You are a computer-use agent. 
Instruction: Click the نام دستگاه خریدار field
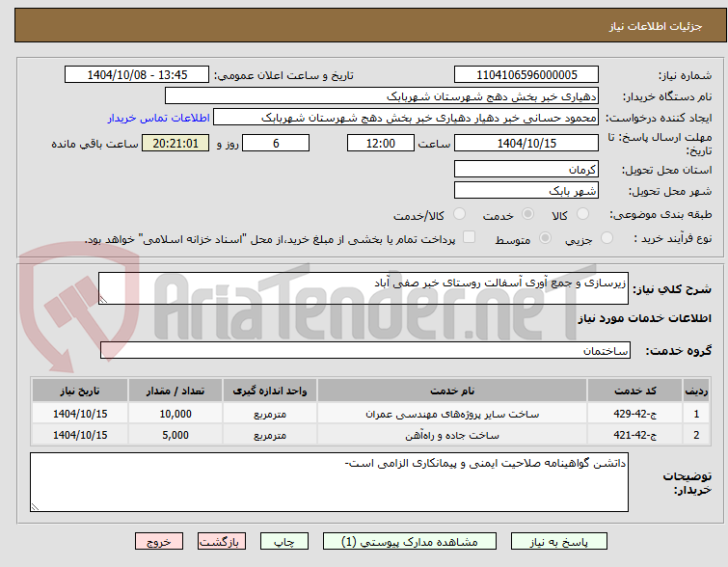click(382, 96)
